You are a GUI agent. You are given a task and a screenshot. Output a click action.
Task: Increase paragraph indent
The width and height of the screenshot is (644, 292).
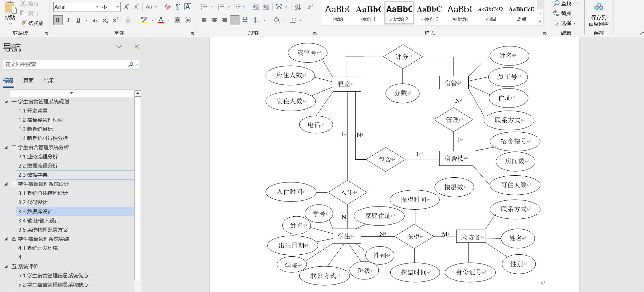pyautogui.click(x=266, y=7)
